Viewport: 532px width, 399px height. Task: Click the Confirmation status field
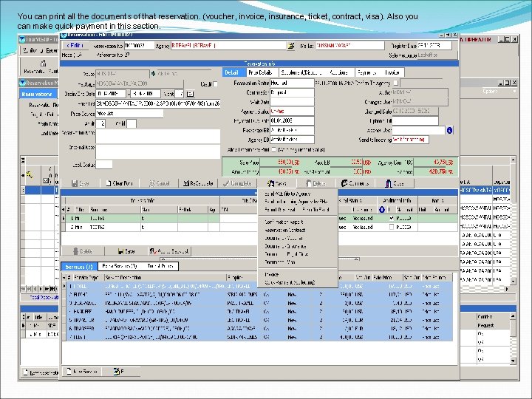(x=292, y=92)
